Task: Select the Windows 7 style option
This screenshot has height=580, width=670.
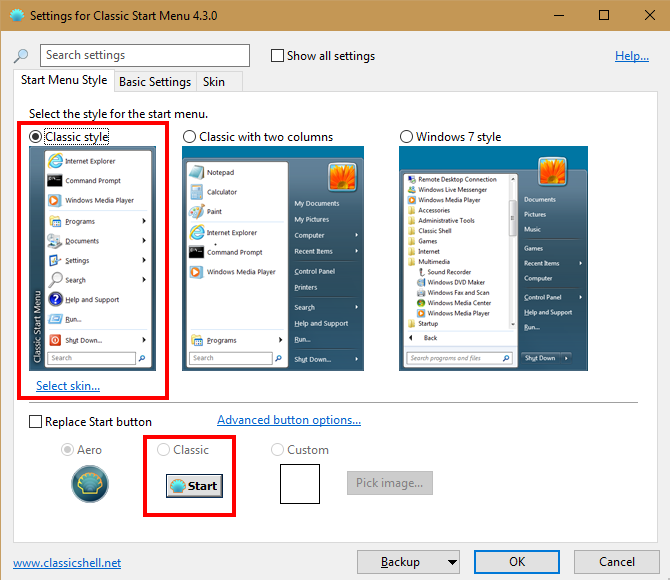Action: [x=406, y=136]
